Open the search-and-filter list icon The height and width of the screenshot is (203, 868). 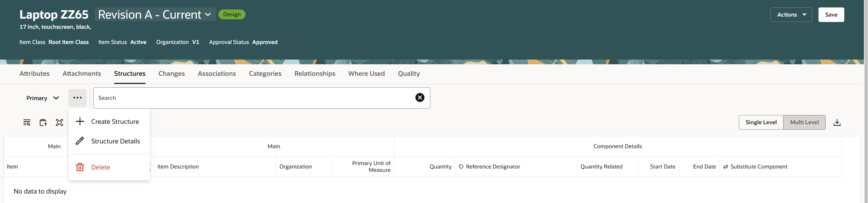pyautogui.click(x=27, y=122)
